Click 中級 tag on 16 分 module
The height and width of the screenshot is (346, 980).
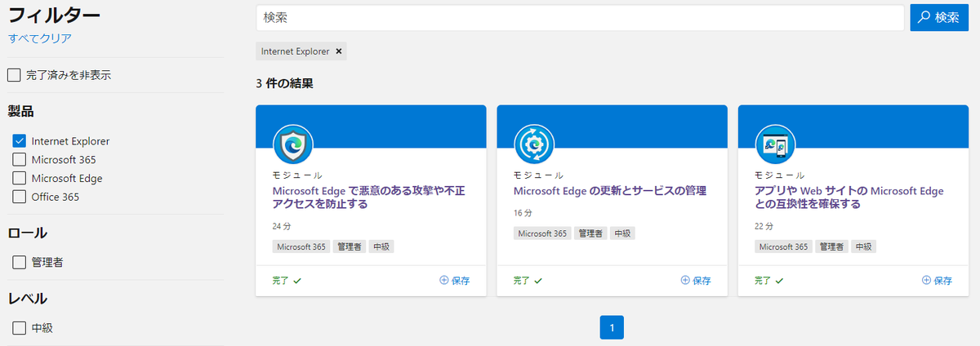pyautogui.click(x=622, y=233)
